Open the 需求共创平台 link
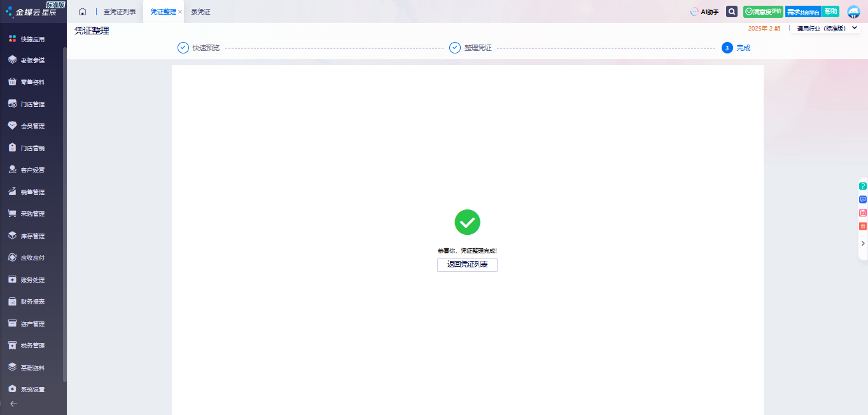Screen dimensions: 868x415 point(802,11)
